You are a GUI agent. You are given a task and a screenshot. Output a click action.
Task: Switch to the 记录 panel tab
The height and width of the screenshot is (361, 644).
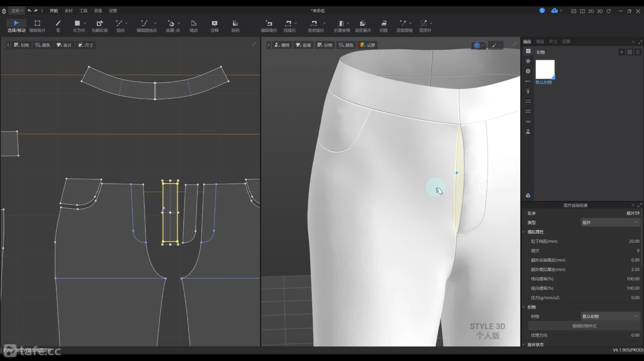(x=566, y=42)
